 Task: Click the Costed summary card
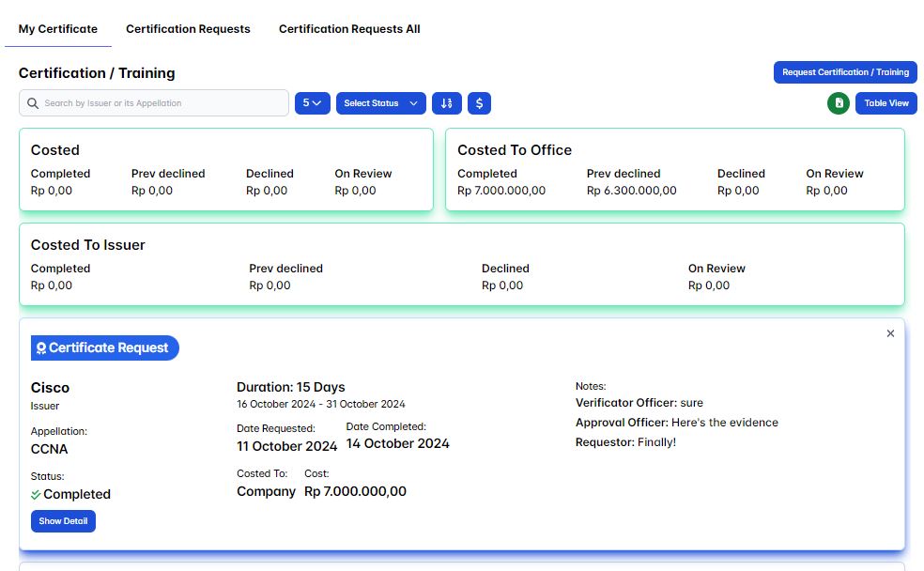pos(226,169)
